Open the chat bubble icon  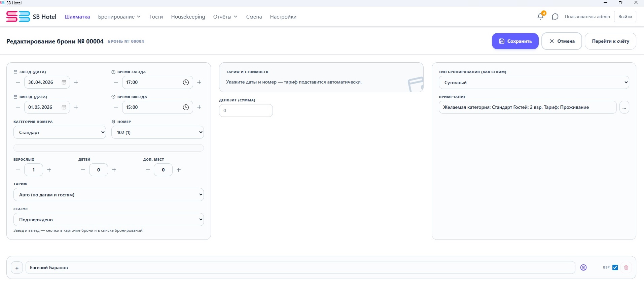pos(555,17)
